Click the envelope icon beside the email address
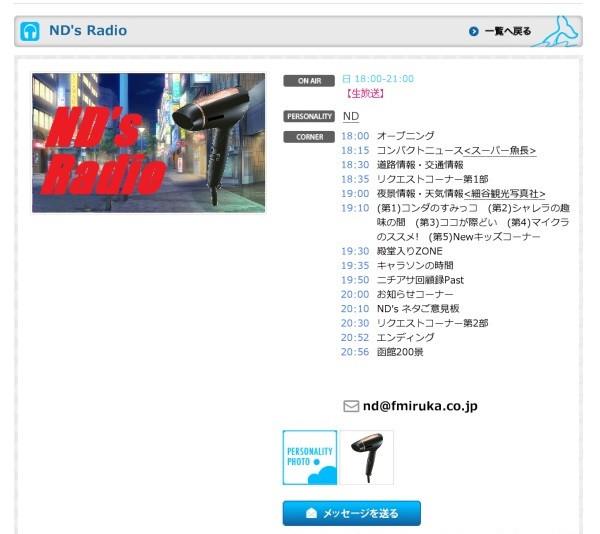This screenshot has width=600, height=534. pyautogui.click(x=351, y=406)
